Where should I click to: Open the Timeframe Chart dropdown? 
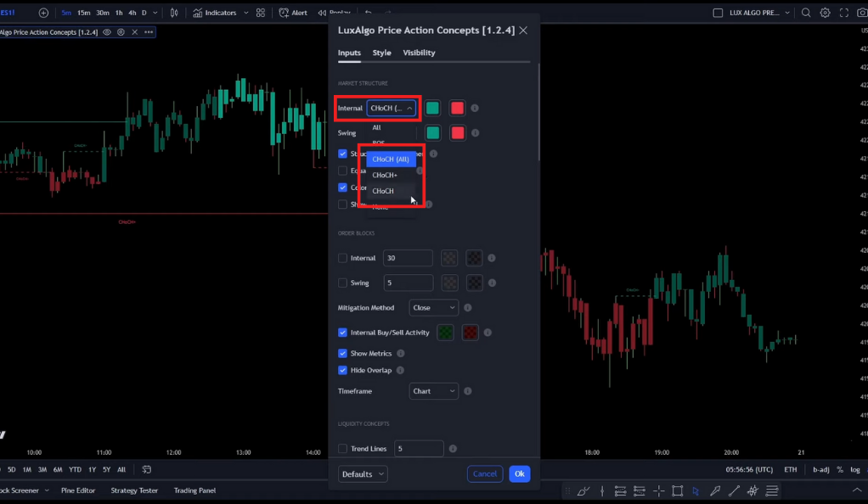(433, 391)
